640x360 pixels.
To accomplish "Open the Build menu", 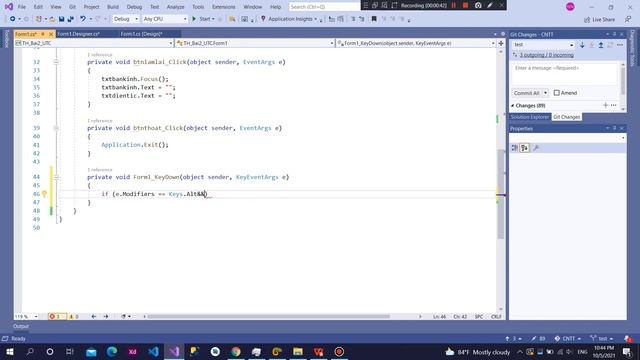I will pos(113,7).
